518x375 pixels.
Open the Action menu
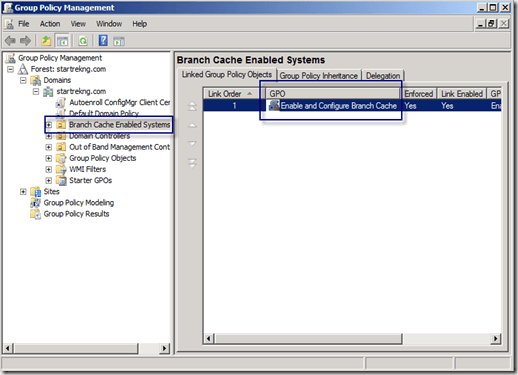click(x=50, y=24)
